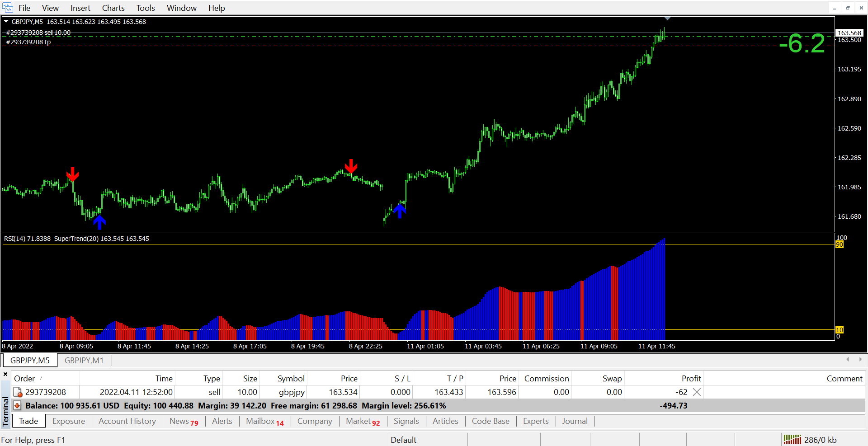Click the balance row arrow icon
The image size is (868, 446).
(17, 406)
